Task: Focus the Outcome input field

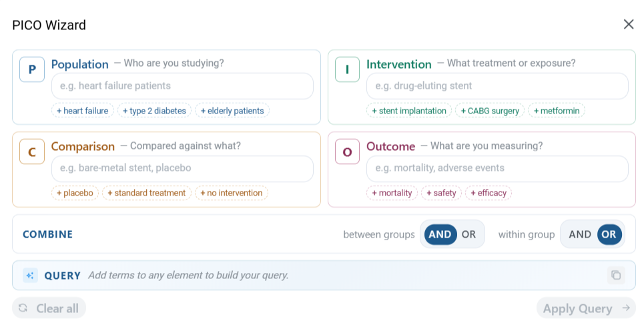Action: coord(497,168)
